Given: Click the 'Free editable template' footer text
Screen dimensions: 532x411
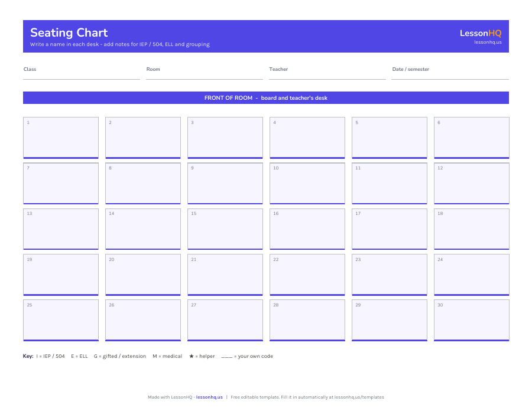Looking at the screenshot, I should pyautogui.click(x=307, y=397).
